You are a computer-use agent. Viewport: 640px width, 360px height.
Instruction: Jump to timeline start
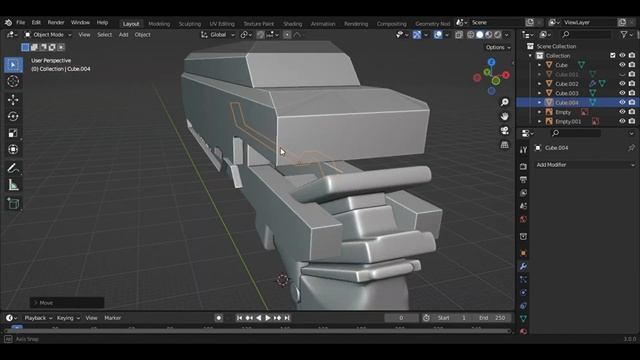click(240, 318)
